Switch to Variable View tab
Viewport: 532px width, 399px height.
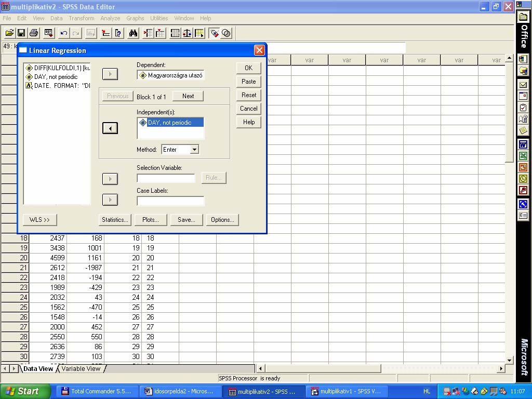coord(81,368)
